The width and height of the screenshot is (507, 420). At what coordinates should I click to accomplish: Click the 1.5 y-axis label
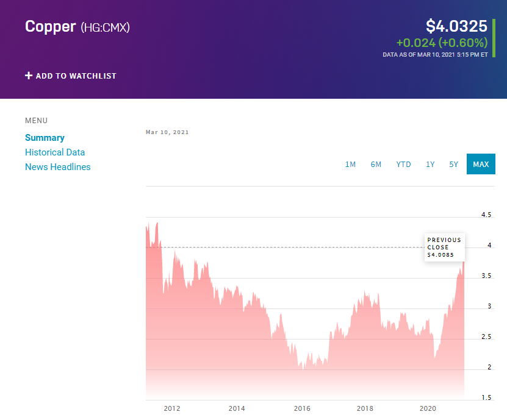pos(486,397)
